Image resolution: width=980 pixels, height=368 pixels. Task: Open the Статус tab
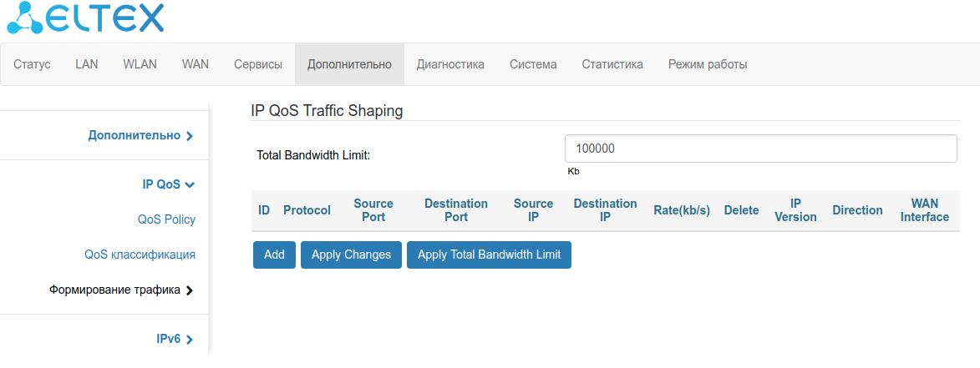click(x=33, y=64)
